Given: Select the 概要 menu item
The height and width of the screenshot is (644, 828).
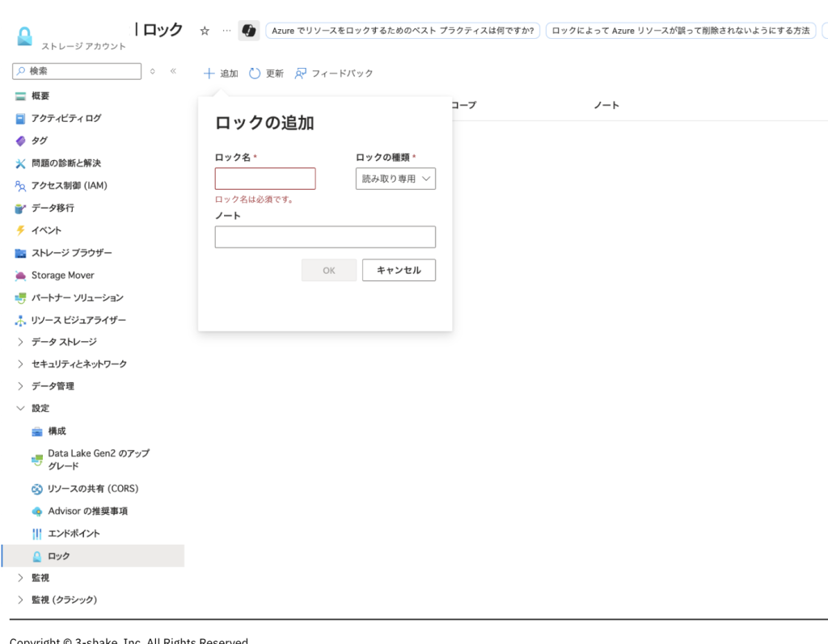Looking at the screenshot, I should [40, 96].
